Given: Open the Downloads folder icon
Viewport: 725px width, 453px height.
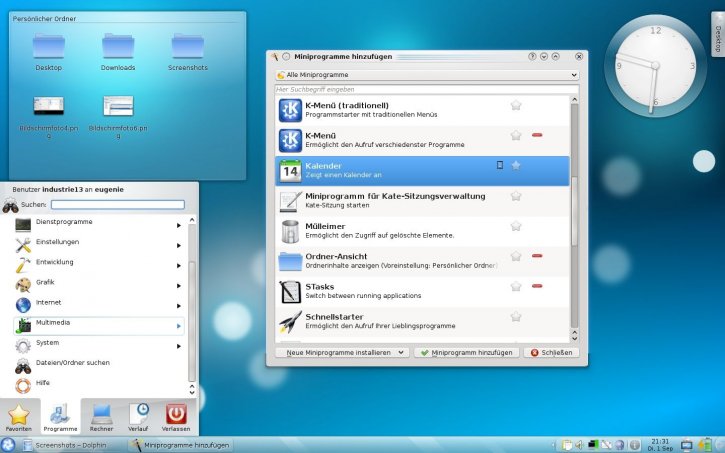Looking at the screenshot, I should [118, 46].
